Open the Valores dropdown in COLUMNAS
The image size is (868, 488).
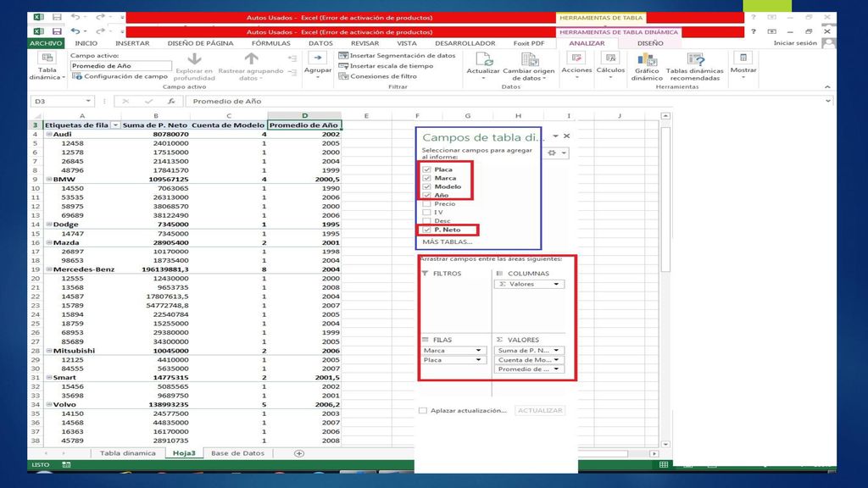click(556, 284)
